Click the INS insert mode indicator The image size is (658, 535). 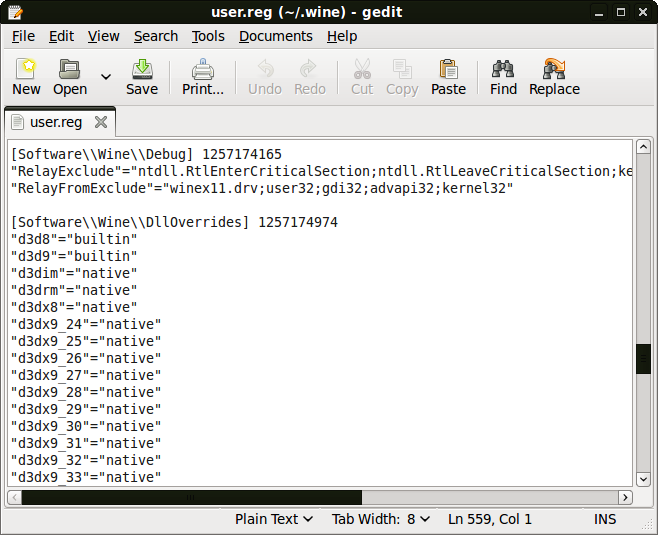tap(605, 519)
